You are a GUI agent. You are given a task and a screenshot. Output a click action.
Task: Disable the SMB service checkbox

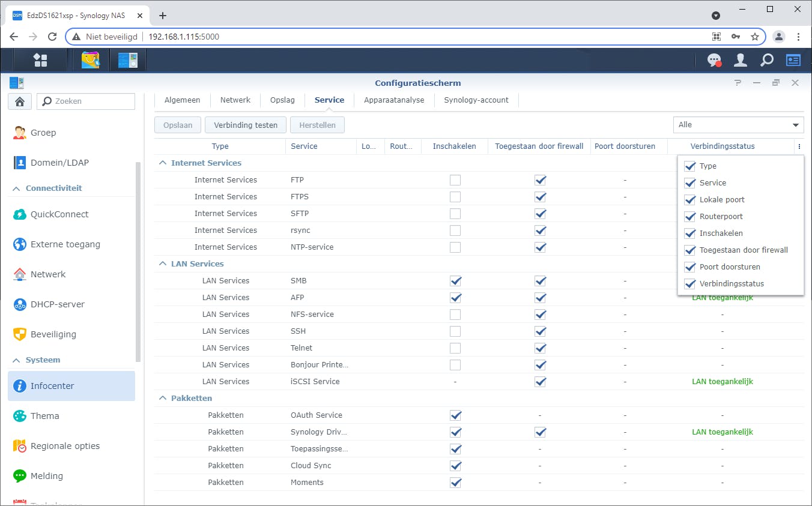coord(455,281)
